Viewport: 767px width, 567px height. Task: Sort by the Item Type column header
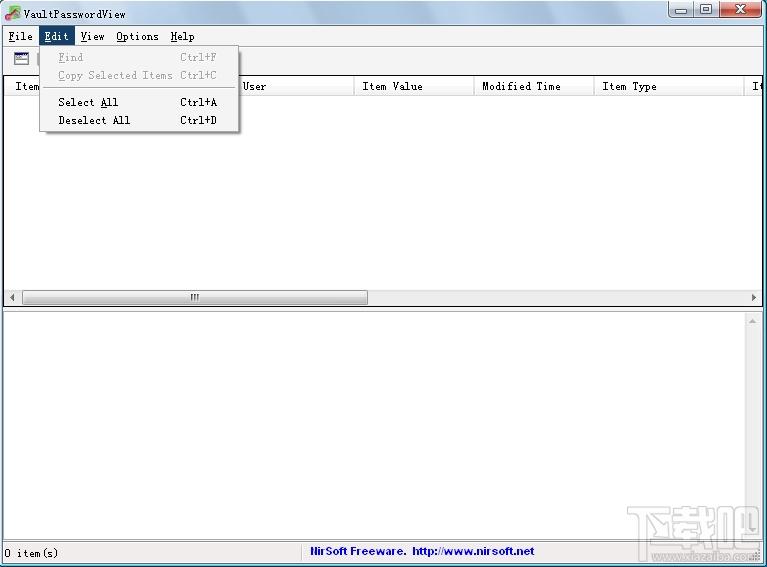point(669,86)
